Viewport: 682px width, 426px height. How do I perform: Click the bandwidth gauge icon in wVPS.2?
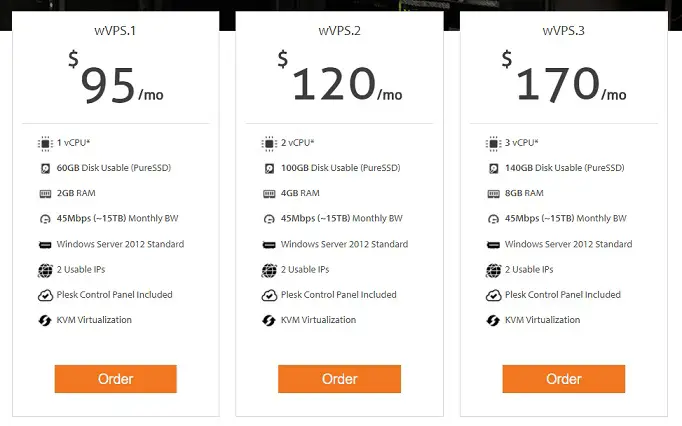coord(269,219)
